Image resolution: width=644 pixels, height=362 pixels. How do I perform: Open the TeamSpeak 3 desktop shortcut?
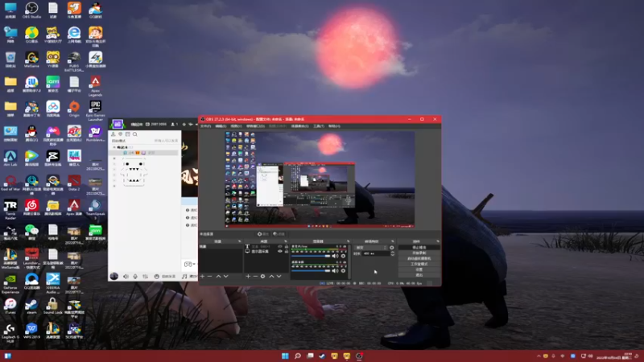[95, 209]
